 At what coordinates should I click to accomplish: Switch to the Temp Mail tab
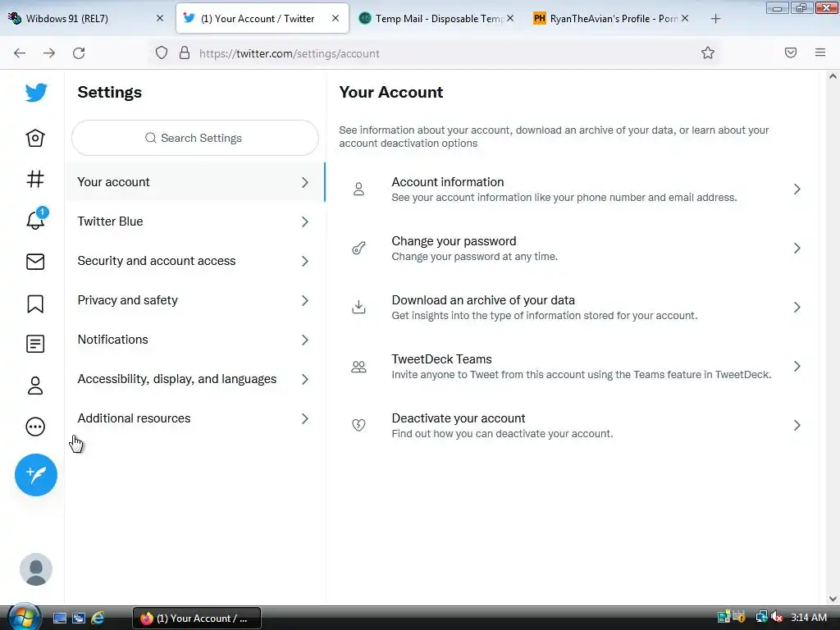coord(436,18)
